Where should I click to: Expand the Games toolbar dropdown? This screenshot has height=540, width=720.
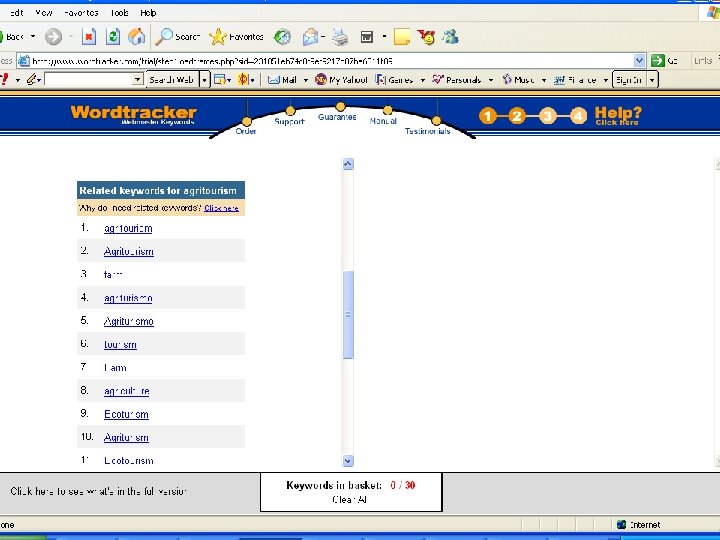[x=422, y=80]
